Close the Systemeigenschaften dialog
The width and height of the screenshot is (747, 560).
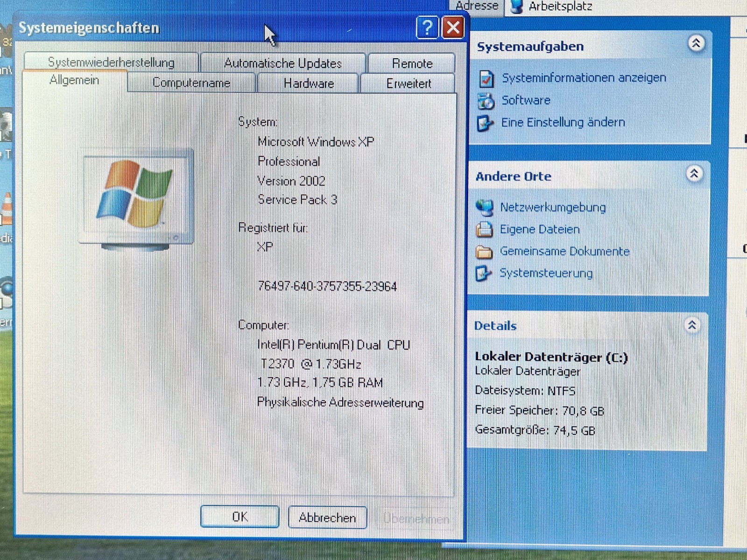(452, 28)
